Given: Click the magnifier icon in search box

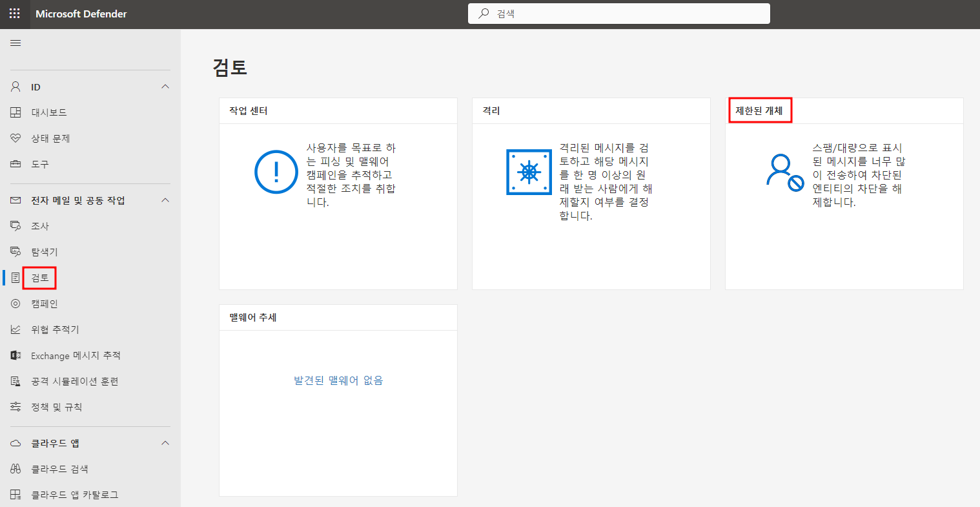Looking at the screenshot, I should [483, 14].
